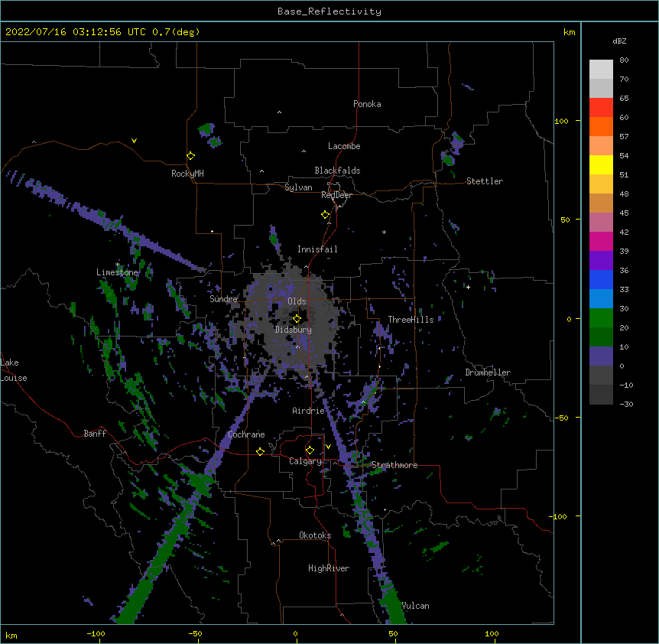
Task: Click the Airdrie city label
Action: pos(309,411)
